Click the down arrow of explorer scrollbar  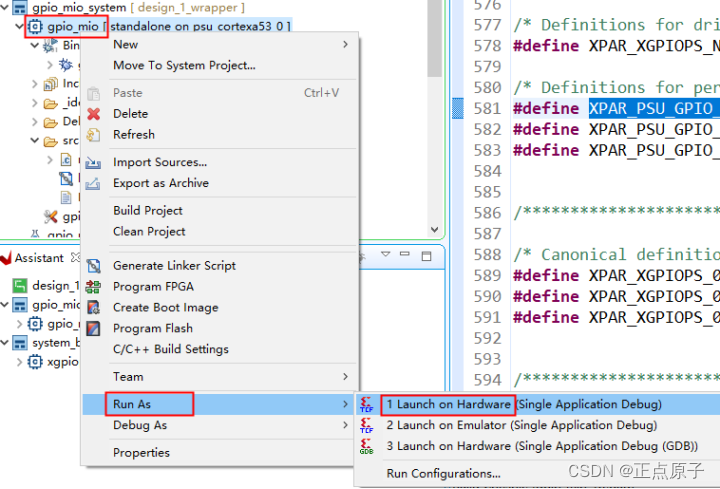(x=434, y=229)
